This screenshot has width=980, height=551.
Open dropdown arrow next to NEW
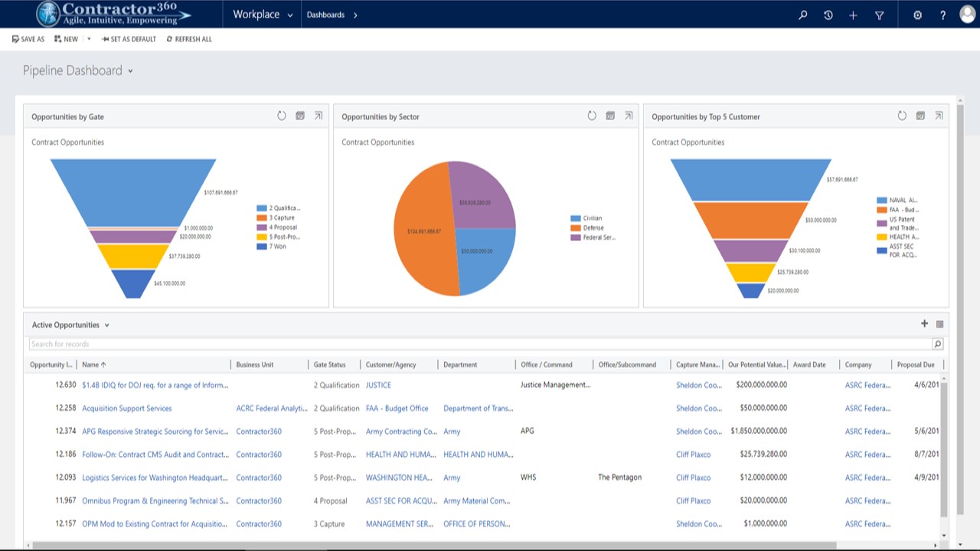point(89,39)
